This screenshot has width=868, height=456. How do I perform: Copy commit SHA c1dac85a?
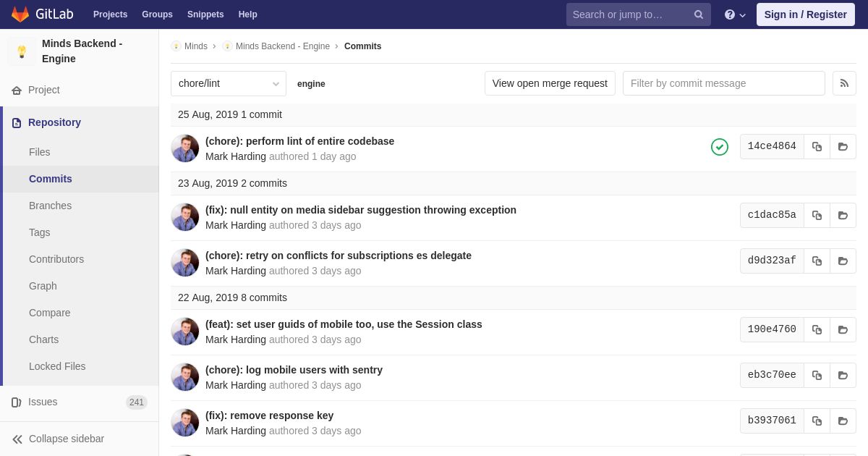click(x=817, y=215)
